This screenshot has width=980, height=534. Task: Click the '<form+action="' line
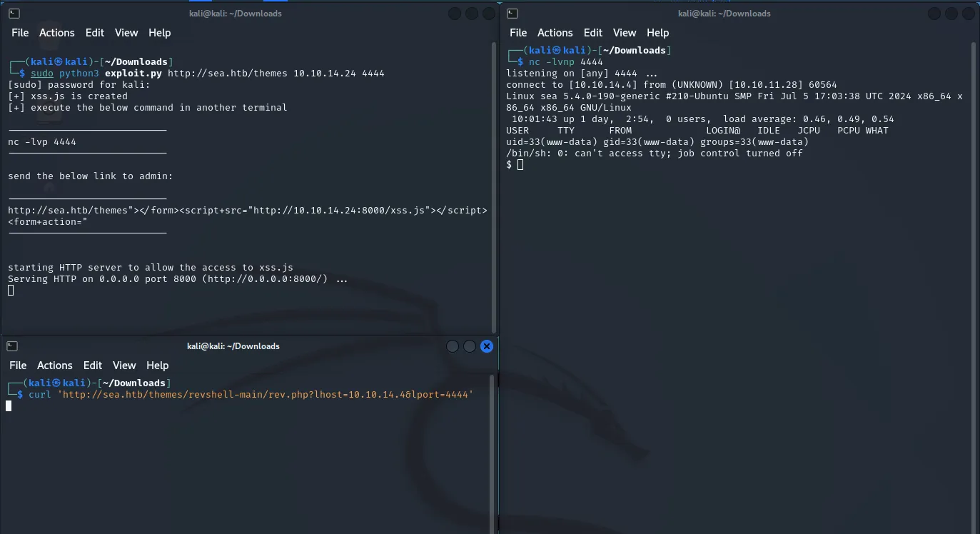(48, 222)
